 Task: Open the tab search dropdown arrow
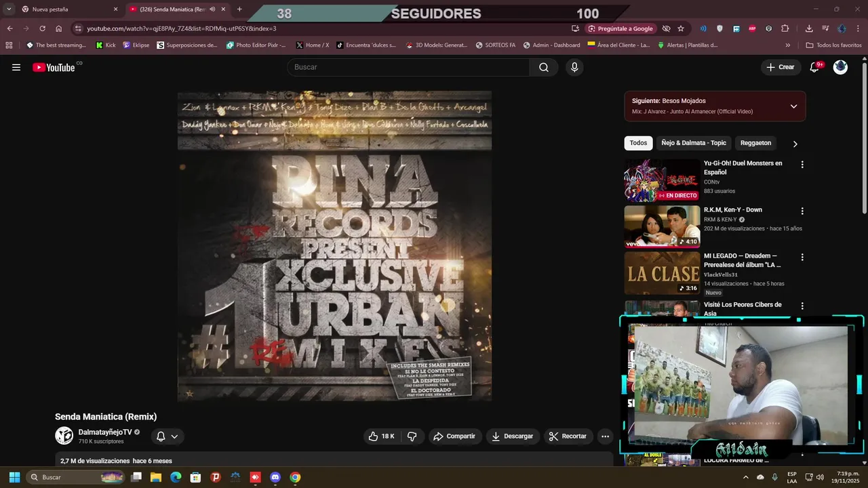click(x=9, y=9)
